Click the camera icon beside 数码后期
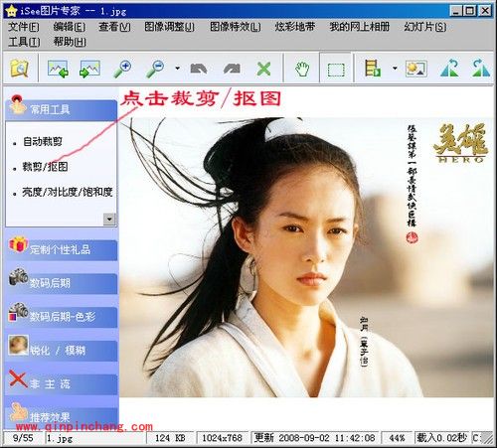Image resolution: width=497 pixels, height=448 pixels. click(19, 277)
